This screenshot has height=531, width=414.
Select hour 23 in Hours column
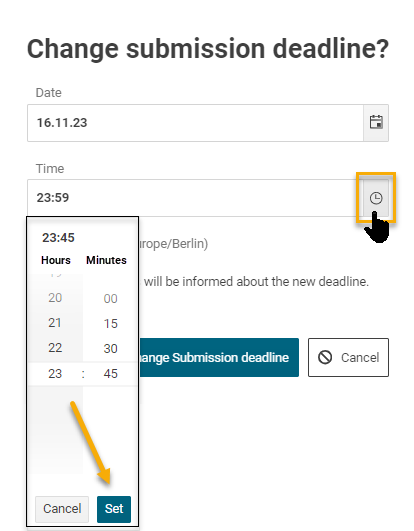[x=55, y=374]
